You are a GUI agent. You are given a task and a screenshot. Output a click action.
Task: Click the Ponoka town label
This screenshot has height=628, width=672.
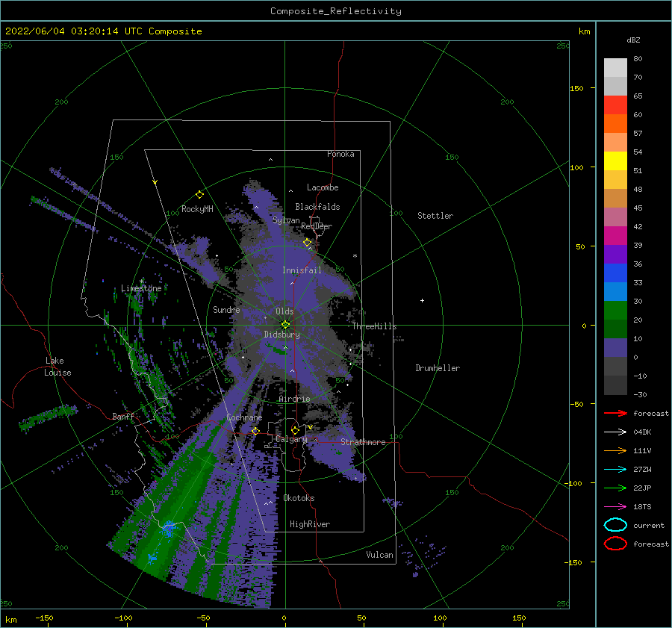pyautogui.click(x=340, y=154)
